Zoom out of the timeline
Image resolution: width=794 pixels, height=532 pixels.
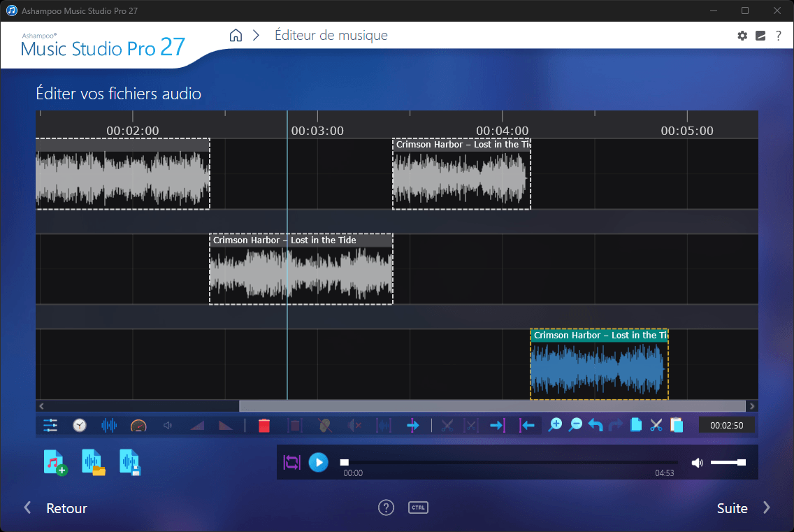575,425
